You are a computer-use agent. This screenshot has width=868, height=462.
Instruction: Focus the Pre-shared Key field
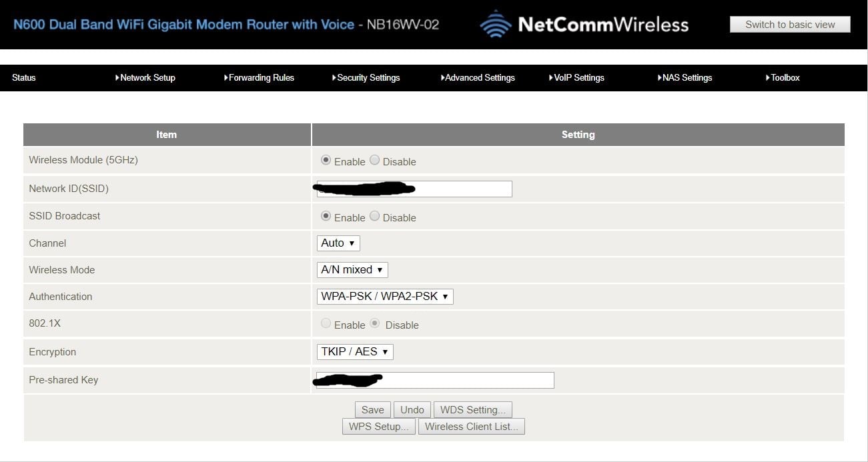tap(435, 380)
